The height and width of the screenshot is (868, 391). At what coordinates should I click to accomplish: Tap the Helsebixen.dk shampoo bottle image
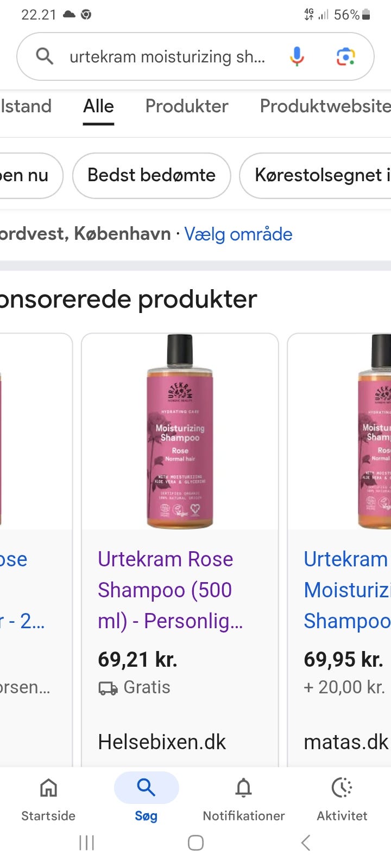point(180,431)
